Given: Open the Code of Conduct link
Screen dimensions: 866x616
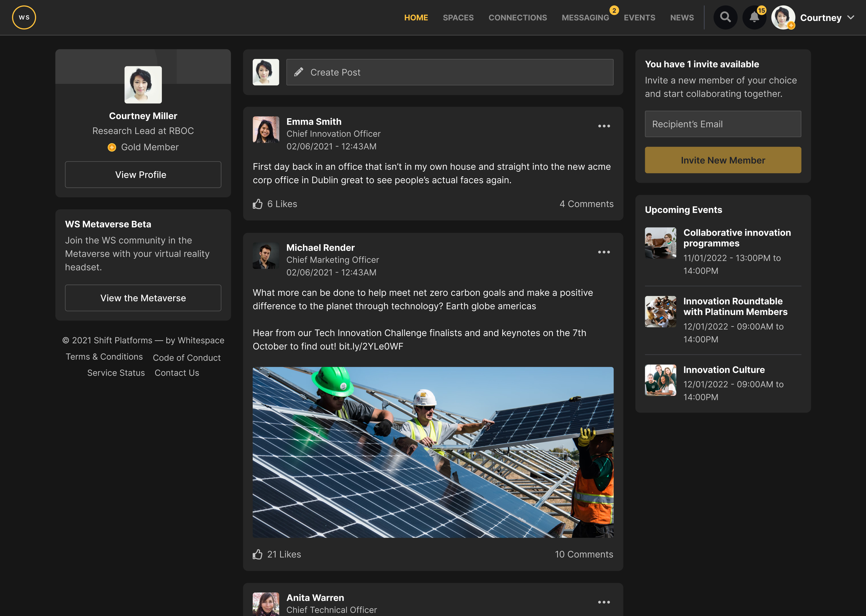Looking at the screenshot, I should (x=187, y=358).
